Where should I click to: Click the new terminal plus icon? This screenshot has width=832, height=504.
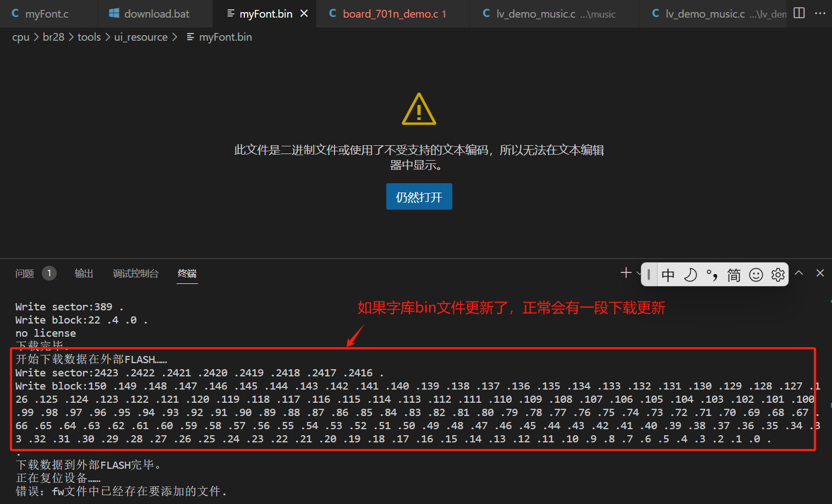coord(626,273)
